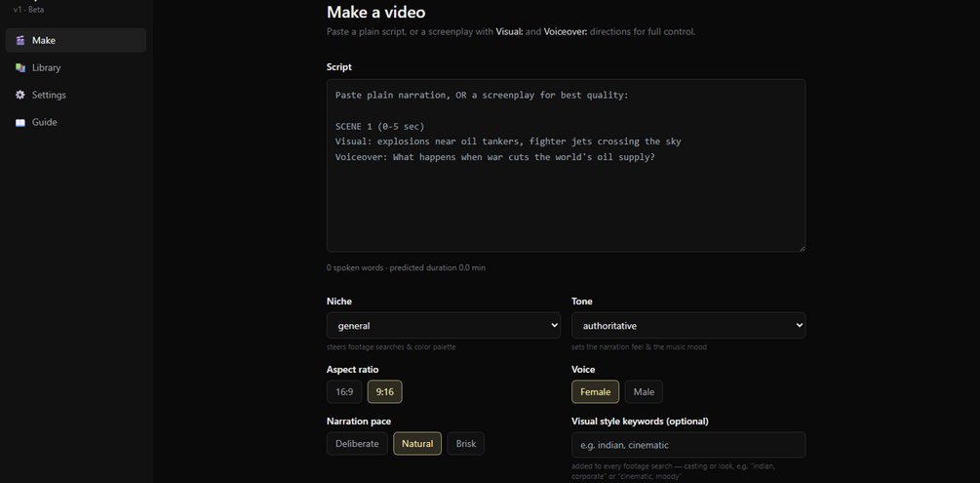
Task: Click the script textarea resize handle
Action: [x=802, y=248]
